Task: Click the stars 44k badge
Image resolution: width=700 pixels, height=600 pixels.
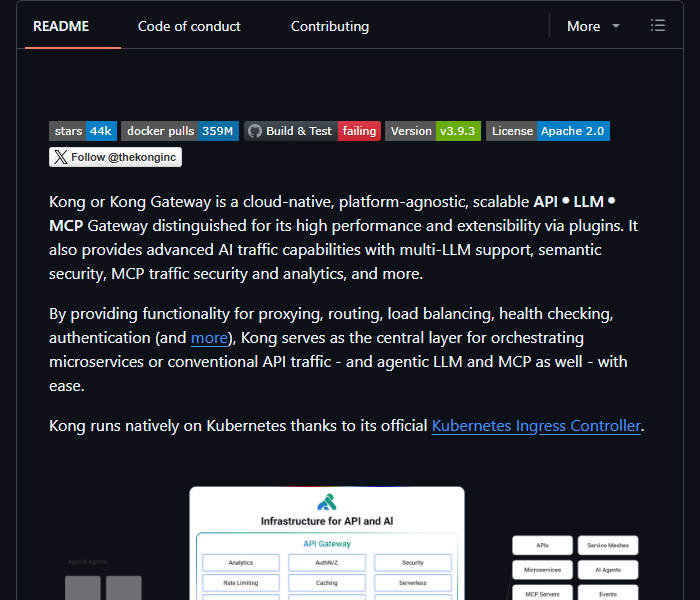Action: click(x=83, y=131)
